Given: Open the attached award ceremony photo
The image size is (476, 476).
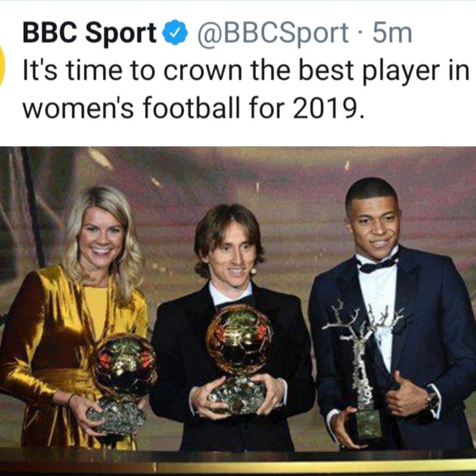Looking at the screenshot, I should click(x=238, y=311).
